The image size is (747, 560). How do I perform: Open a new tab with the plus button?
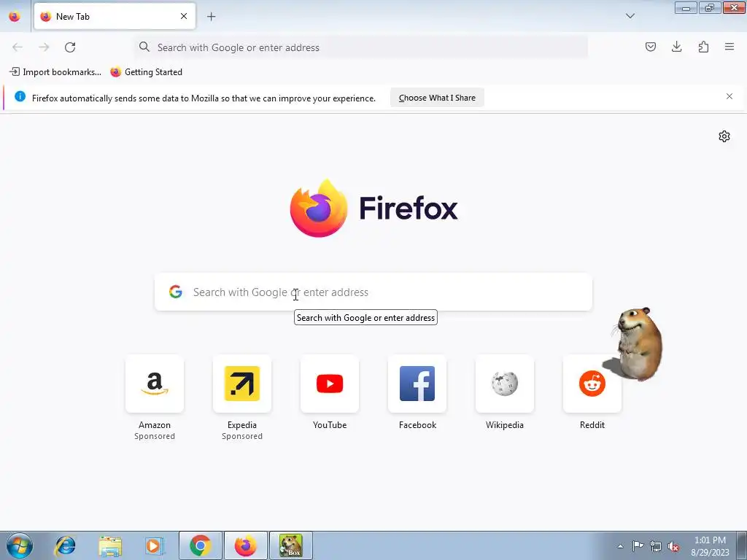[x=211, y=17]
